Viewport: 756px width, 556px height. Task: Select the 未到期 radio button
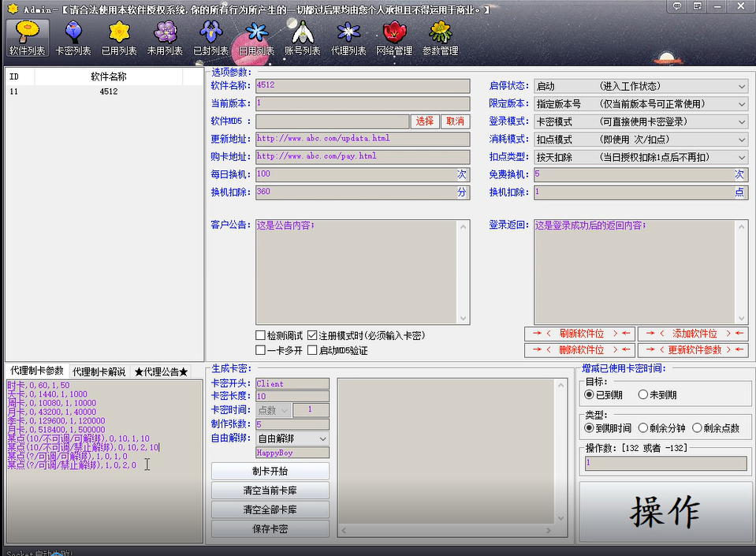[x=643, y=394]
